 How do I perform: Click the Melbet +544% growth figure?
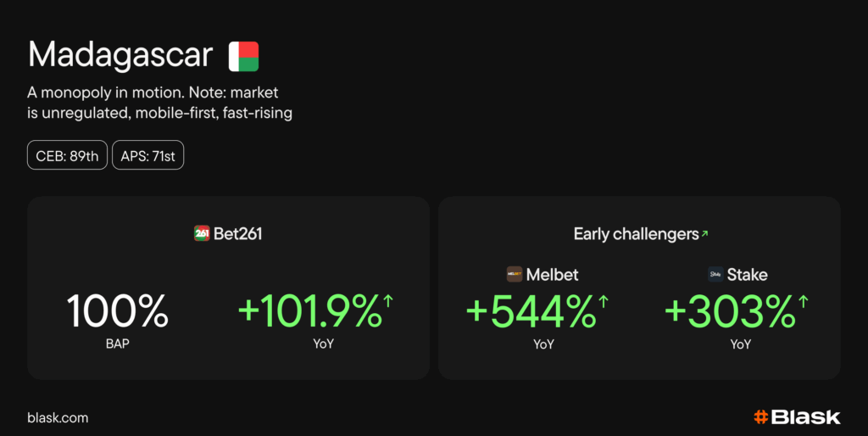tap(531, 312)
